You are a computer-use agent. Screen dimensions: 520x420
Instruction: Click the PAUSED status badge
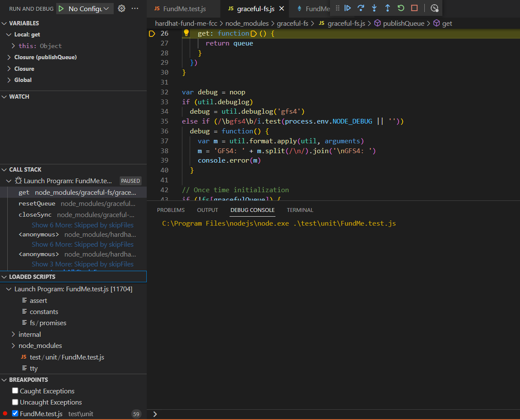[130, 181]
